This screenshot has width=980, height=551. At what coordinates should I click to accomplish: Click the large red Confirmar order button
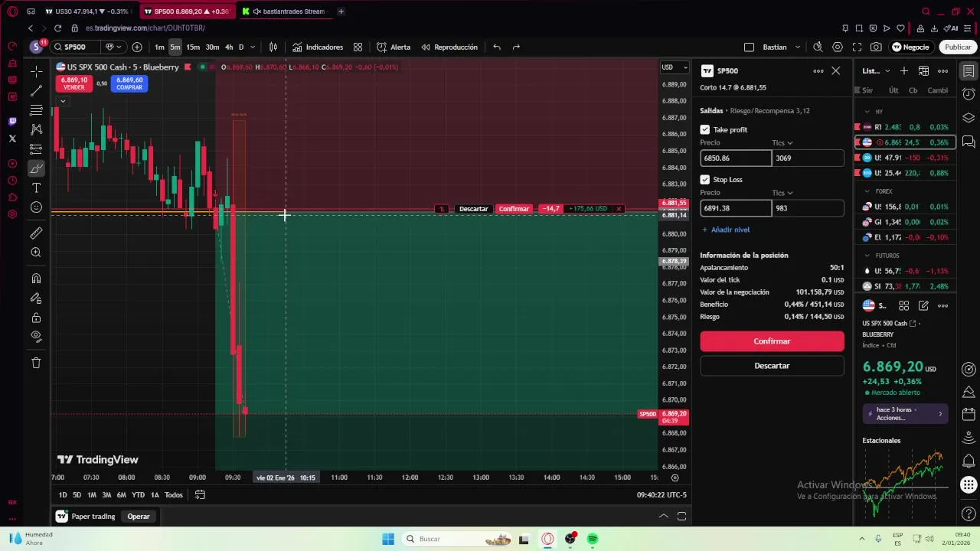772,341
